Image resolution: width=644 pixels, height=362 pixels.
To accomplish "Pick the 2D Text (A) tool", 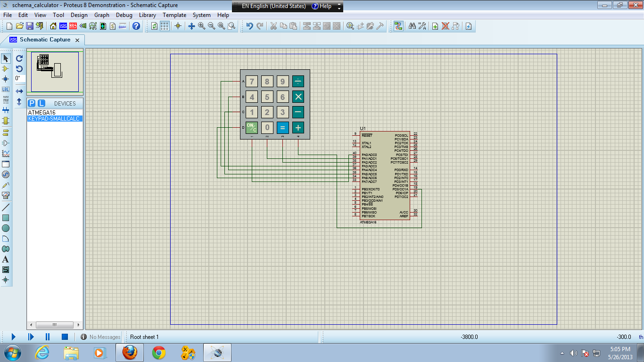I will pyautogui.click(x=6, y=259).
